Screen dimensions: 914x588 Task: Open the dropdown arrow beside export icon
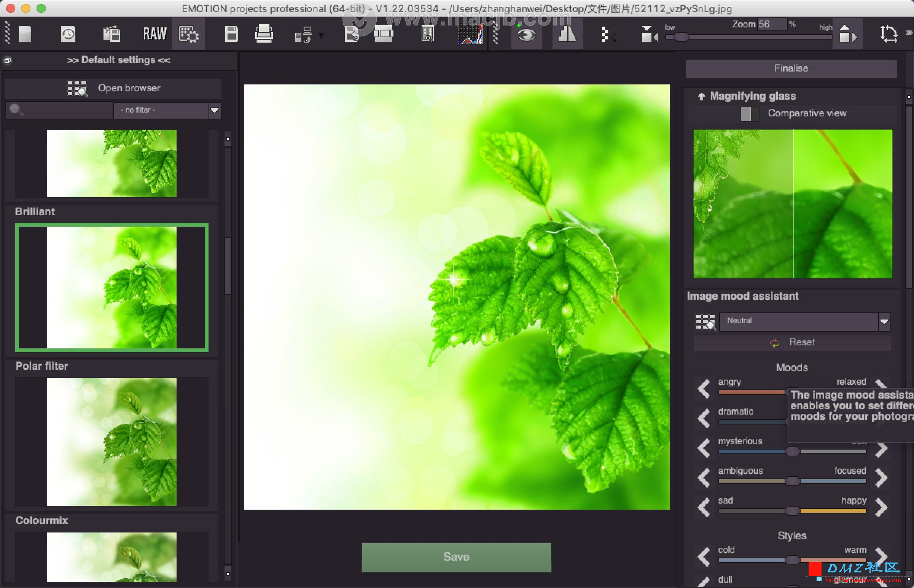click(x=321, y=35)
